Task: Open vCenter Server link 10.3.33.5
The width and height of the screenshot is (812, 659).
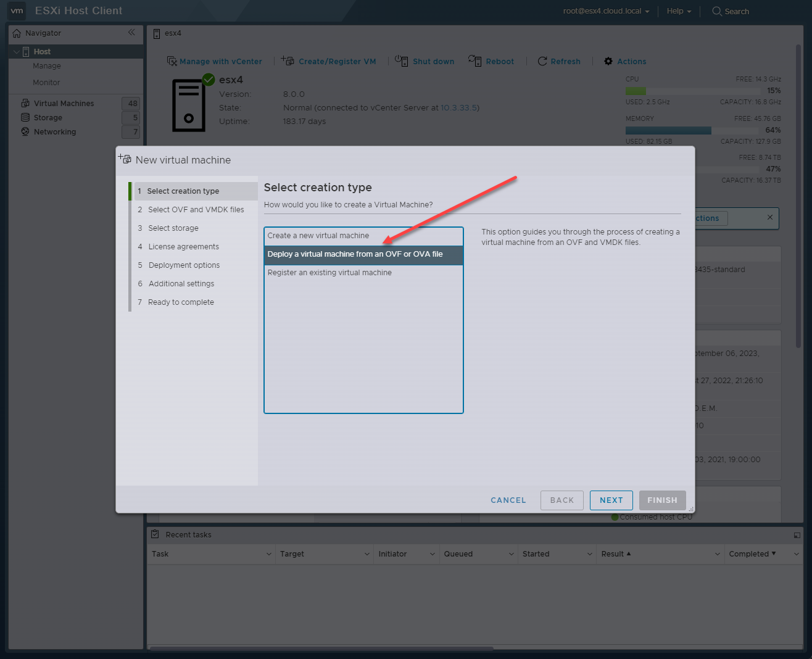Action: click(458, 108)
